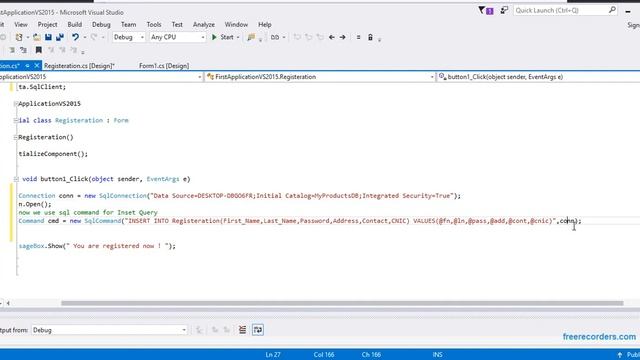Click on MessageBox.Show code line
The height and width of the screenshot is (360, 640).
[x=97, y=246]
